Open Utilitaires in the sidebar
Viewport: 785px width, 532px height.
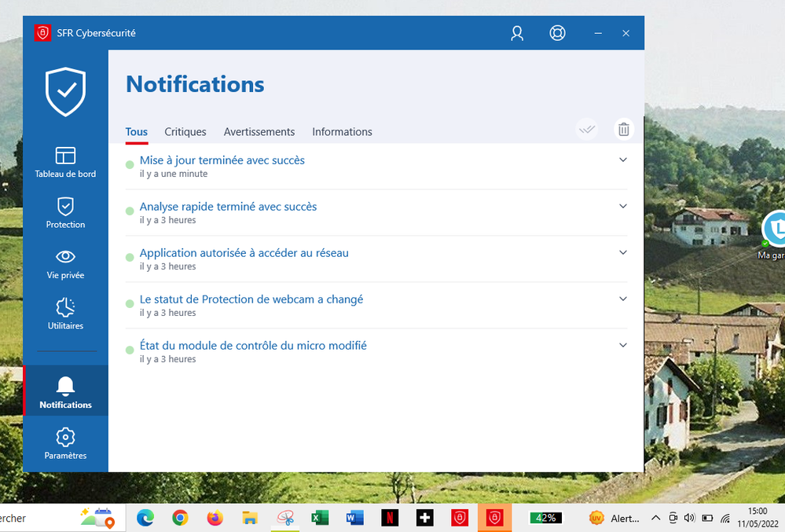tap(65, 314)
